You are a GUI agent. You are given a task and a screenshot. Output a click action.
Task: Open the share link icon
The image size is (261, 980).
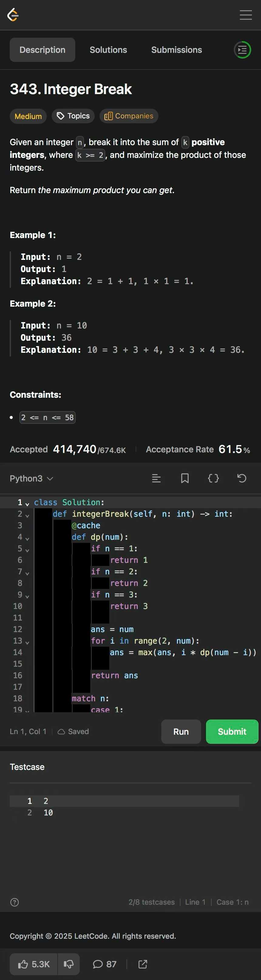(x=143, y=964)
